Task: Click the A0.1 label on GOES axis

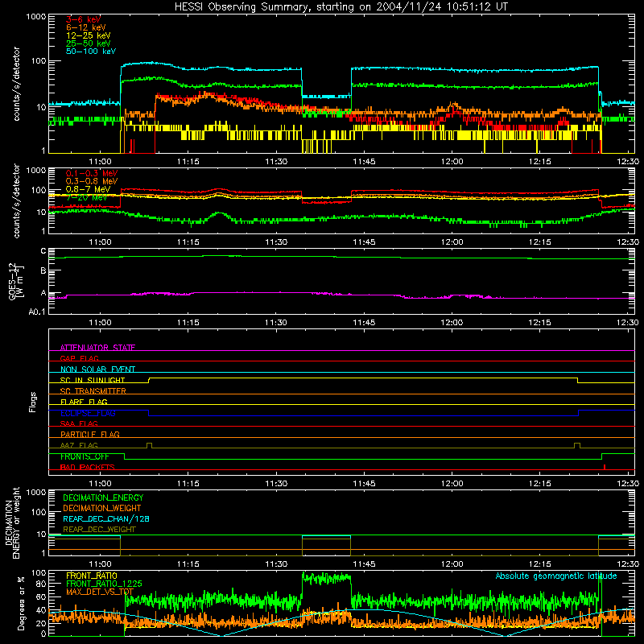Action: (x=37, y=312)
